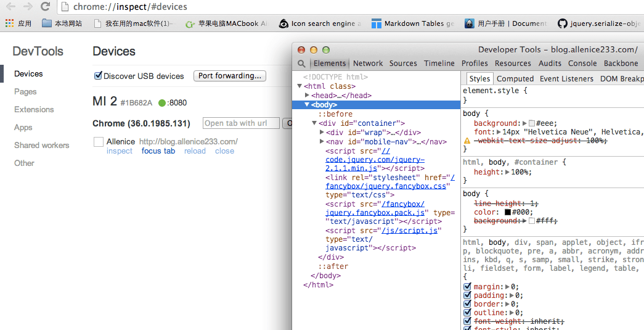Toggle Discover USB devices checkbox
The height and width of the screenshot is (330, 644).
(98, 76)
